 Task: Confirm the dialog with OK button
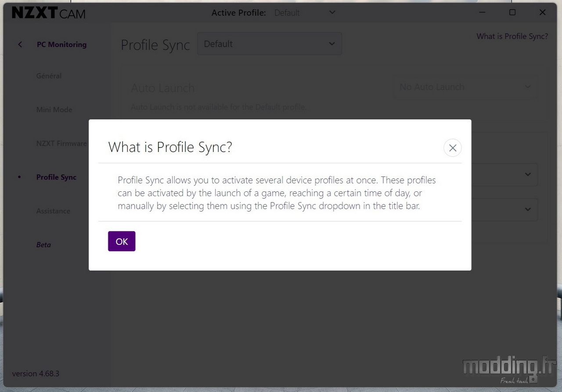tap(122, 241)
